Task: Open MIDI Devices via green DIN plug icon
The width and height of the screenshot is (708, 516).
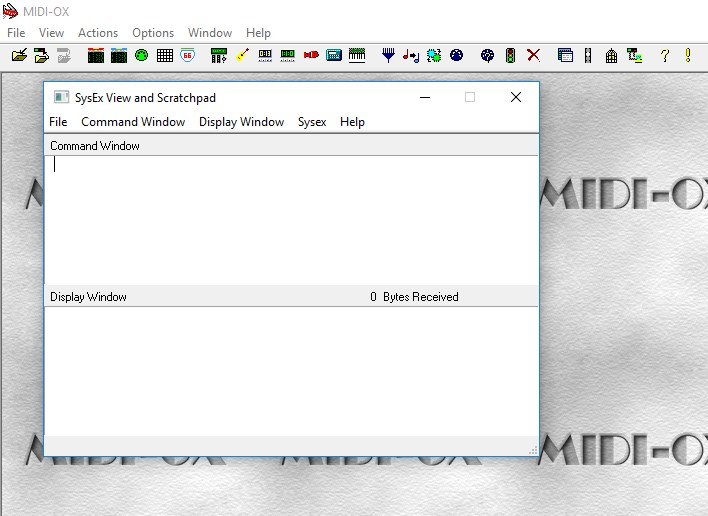Action: (x=141, y=55)
